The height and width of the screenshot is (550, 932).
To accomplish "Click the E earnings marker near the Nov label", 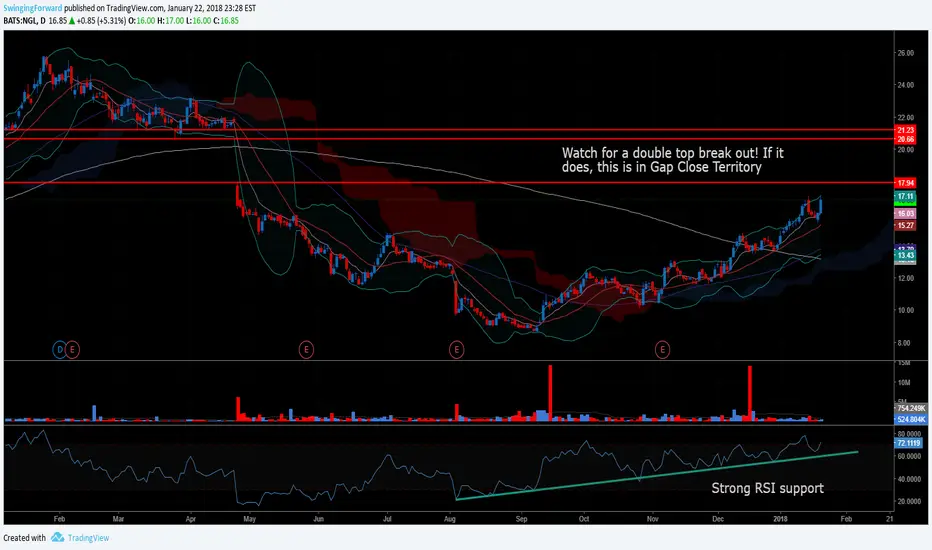I will point(662,350).
